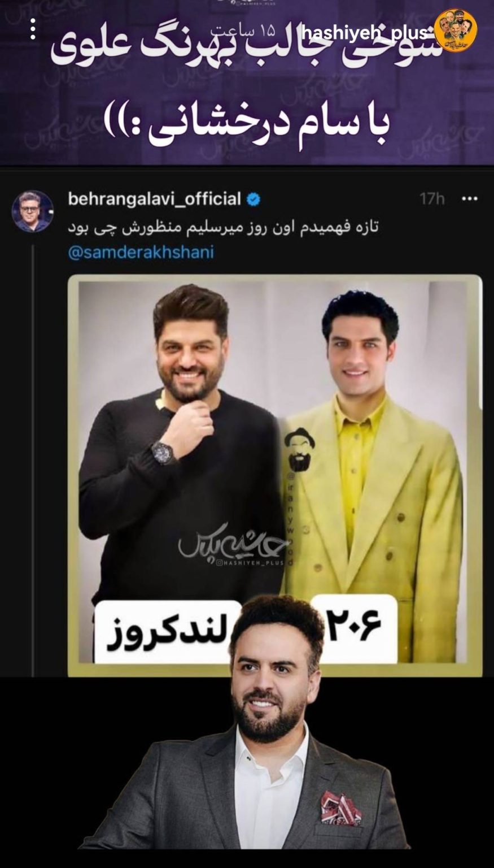
Task: Open the horizontal three-dot post menu
Action: coord(469,199)
